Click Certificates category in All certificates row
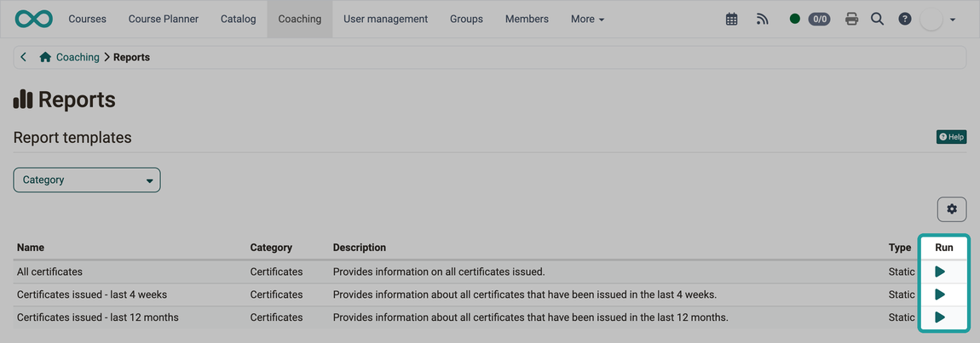This screenshot has height=343, width=980. [276, 272]
